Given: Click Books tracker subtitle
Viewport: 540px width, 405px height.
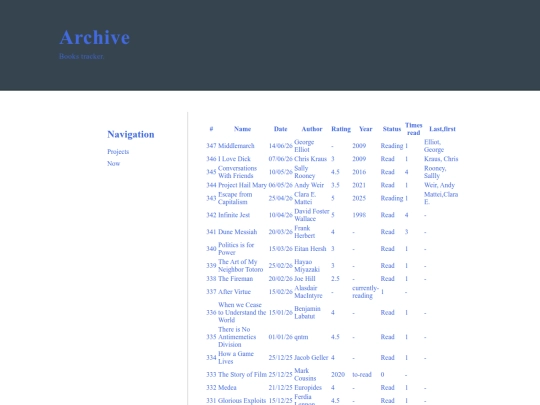Looking at the screenshot, I should (82, 56).
